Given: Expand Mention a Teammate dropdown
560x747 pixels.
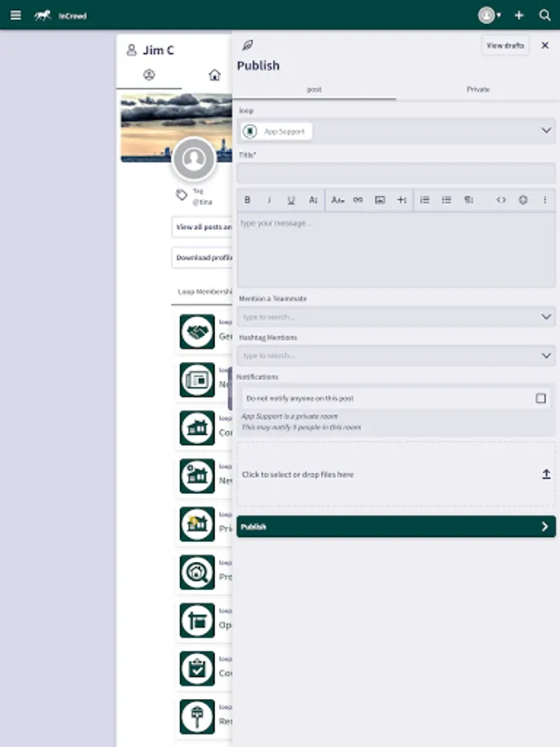Looking at the screenshot, I should pos(546,317).
